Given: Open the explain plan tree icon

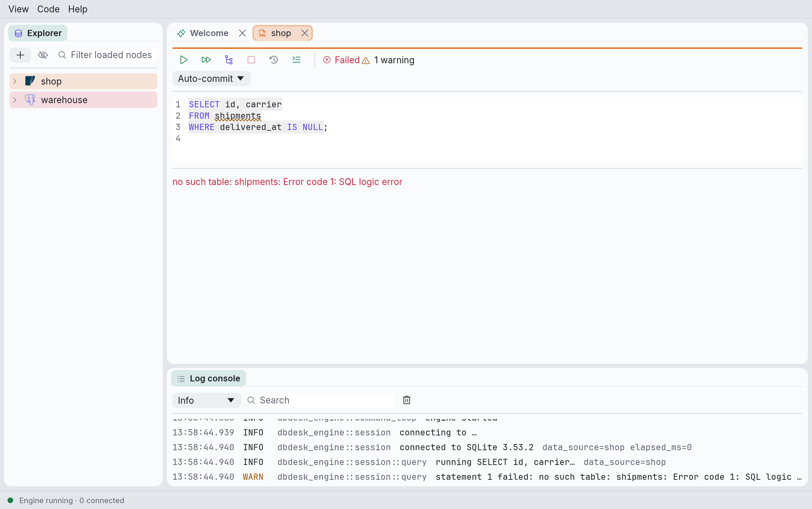Looking at the screenshot, I should [x=229, y=60].
